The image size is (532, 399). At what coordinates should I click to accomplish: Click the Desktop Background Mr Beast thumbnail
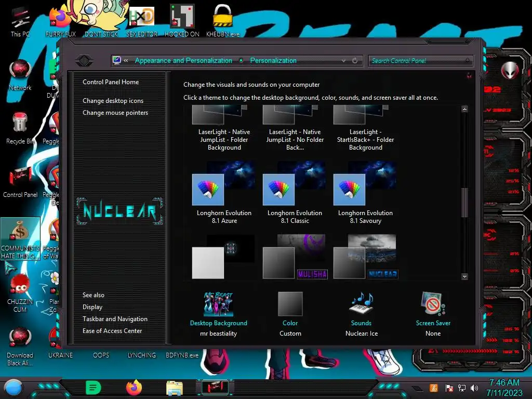point(219,303)
